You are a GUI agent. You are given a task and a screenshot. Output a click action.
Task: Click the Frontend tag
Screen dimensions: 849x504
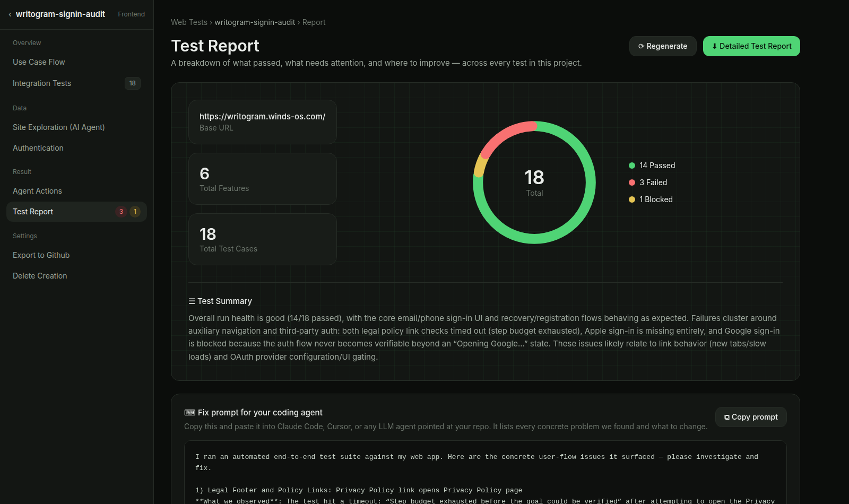point(131,14)
